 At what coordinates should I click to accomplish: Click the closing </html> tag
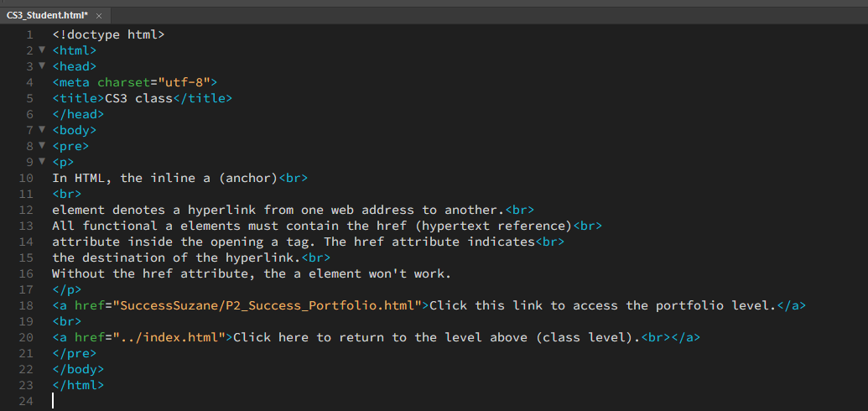coord(78,385)
